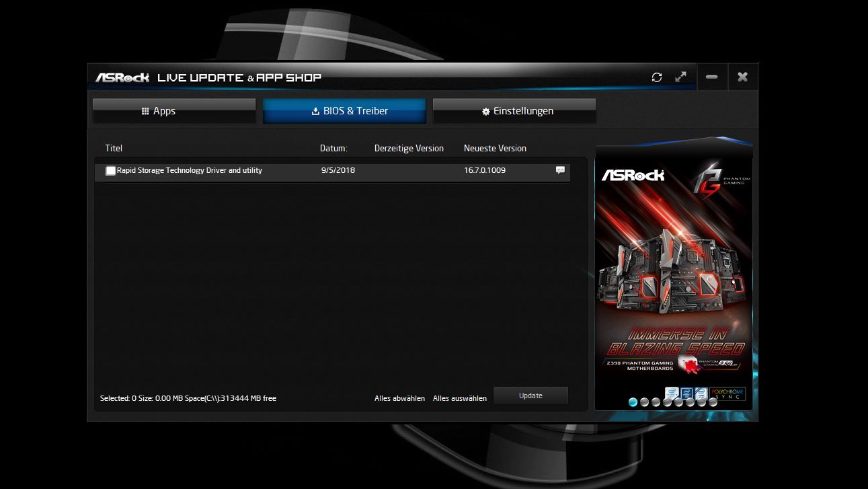Jump to the fifth banner slide dot

pos(678,402)
